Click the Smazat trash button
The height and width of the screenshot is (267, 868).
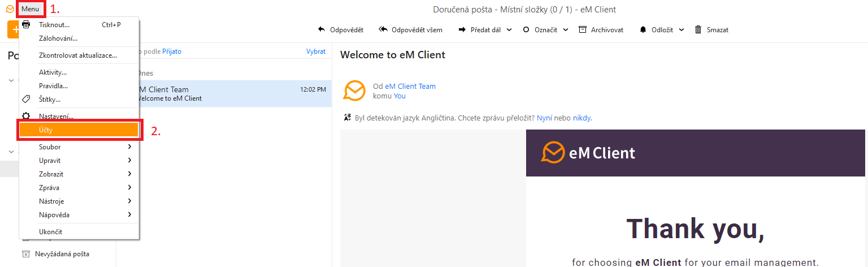pos(712,30)
